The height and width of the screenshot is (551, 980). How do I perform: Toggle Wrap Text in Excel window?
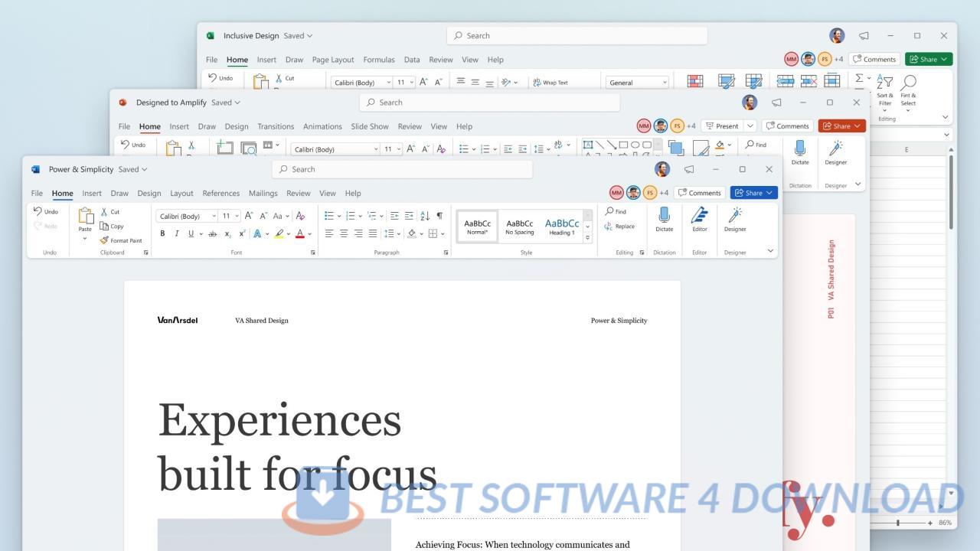550,82
